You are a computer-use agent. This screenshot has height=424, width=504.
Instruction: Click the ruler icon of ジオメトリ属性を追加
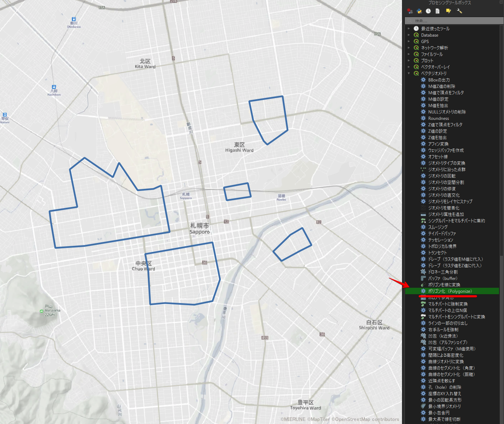pyautogui.click(x=423, y=214)
